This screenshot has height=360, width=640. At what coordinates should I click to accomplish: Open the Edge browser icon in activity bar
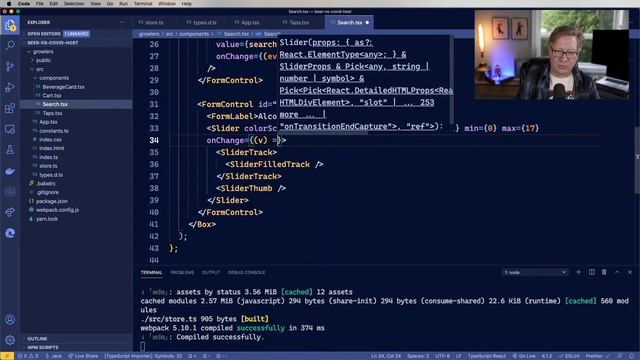point(10,233)
